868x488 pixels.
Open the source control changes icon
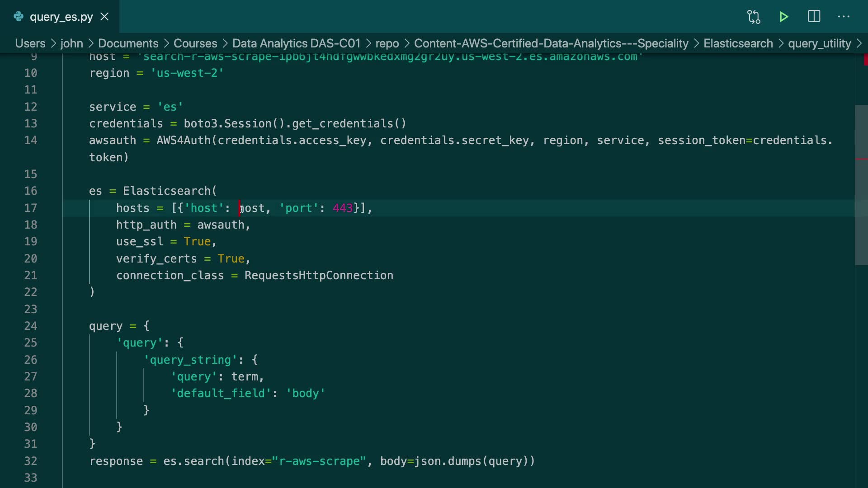tap(754, 17)
